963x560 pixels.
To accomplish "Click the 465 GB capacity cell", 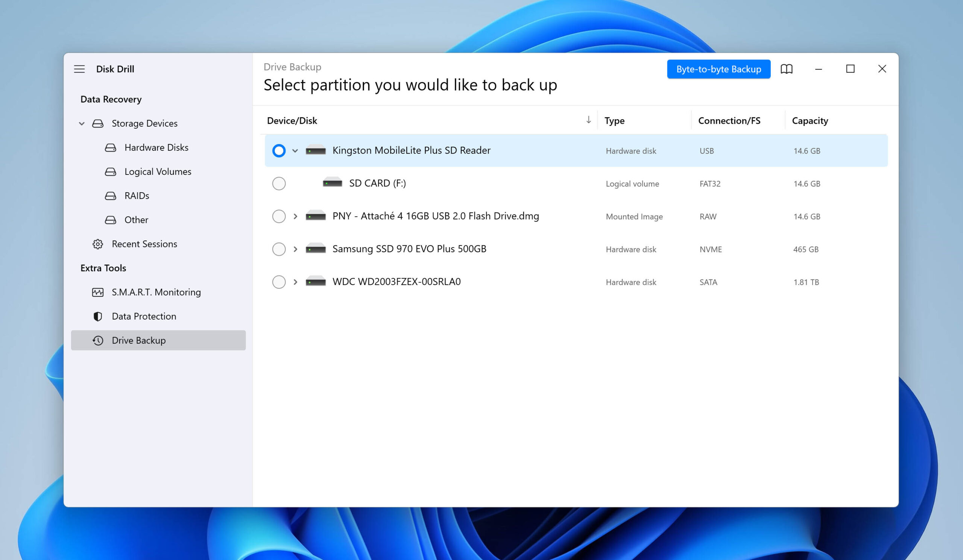I will [806, 249].
